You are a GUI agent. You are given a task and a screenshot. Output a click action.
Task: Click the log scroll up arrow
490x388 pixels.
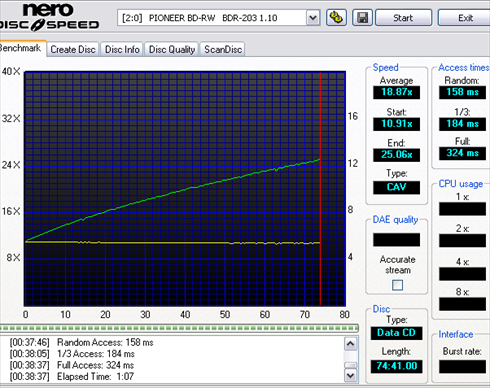pyautogui.click(x=350, y=344)
